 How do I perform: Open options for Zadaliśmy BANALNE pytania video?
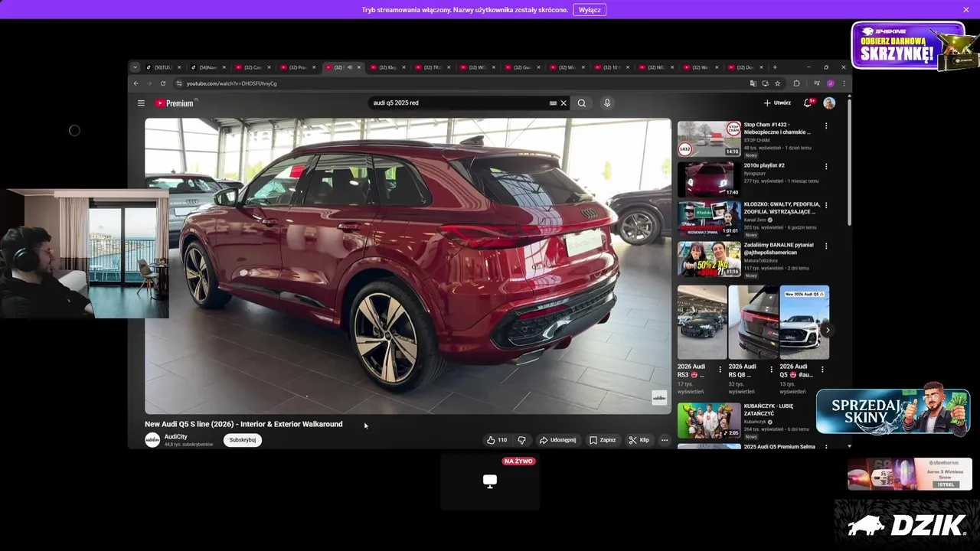pyautogui.click(x=826, y=246)
